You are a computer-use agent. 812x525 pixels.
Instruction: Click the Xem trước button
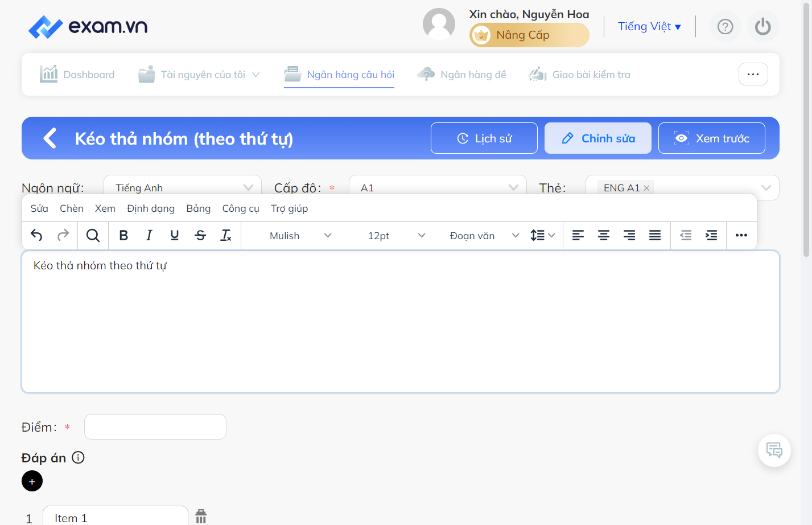coord(712,138)
